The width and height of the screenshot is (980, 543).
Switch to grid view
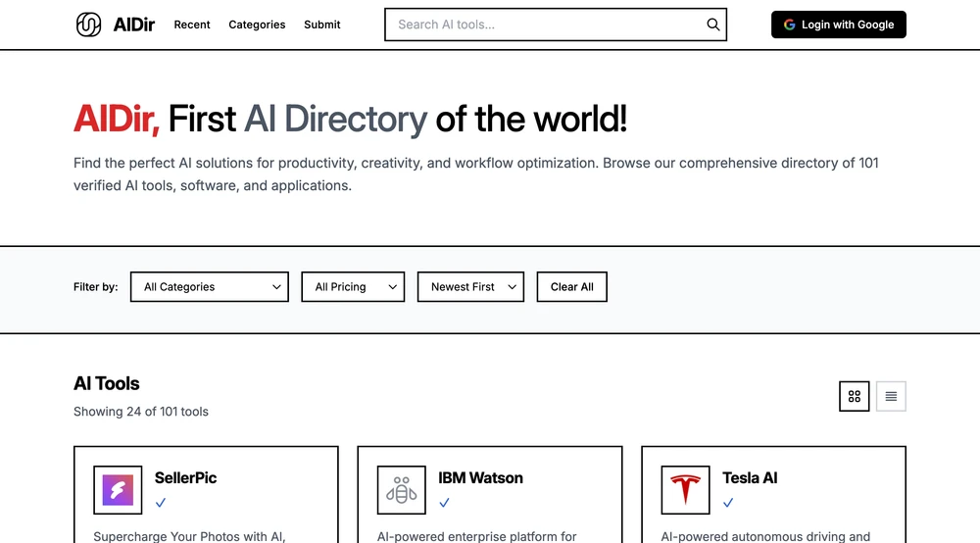tap(855, 396)
